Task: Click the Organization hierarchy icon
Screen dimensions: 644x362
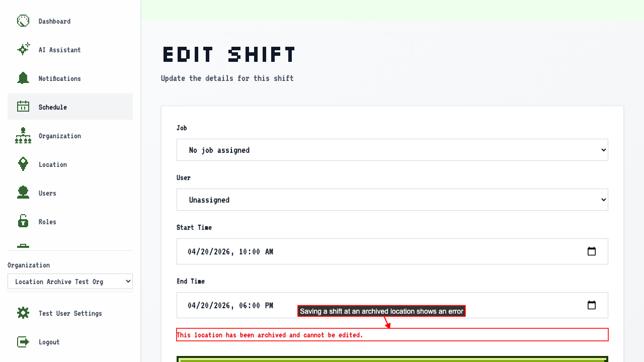Action: click(x=23, y=136)
